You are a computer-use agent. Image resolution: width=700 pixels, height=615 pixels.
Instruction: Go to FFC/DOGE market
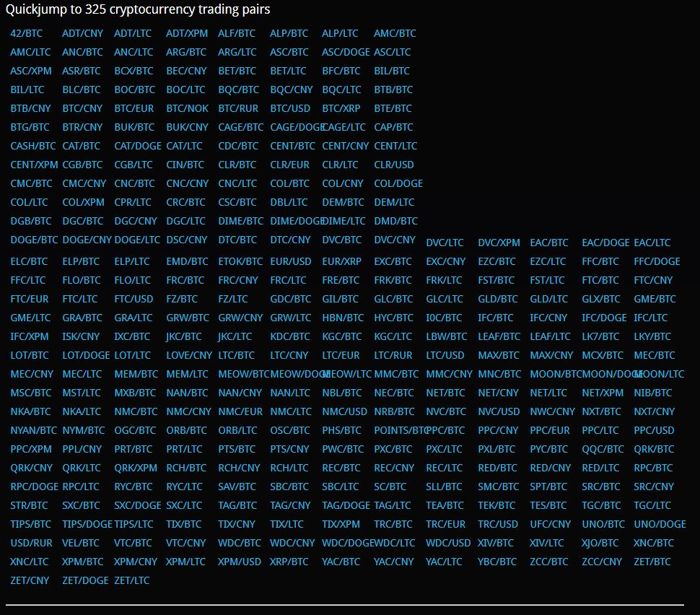coord(657,262)
